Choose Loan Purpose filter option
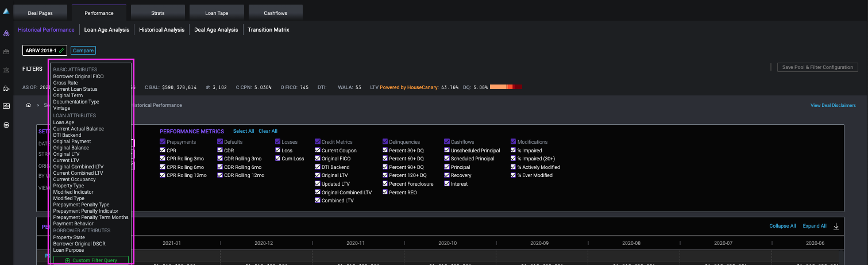The width and height of the screenshot is (868, 265). coord(68,250)
